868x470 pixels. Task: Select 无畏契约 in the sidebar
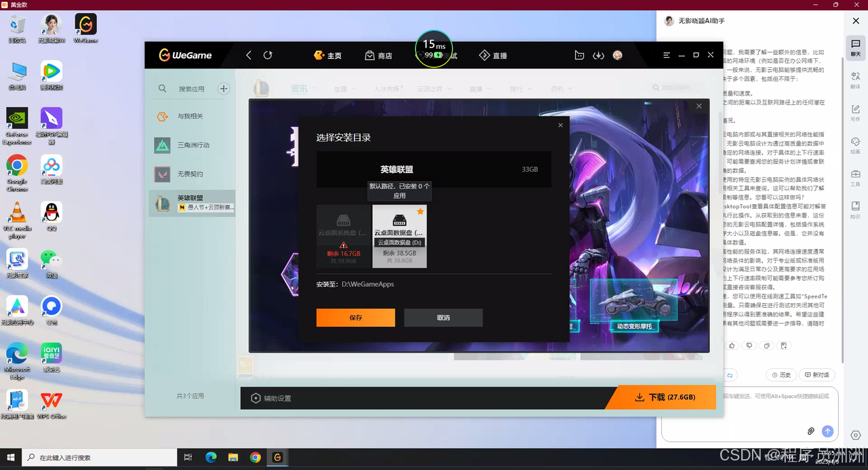pyautogui.click(x=192, y=174)
